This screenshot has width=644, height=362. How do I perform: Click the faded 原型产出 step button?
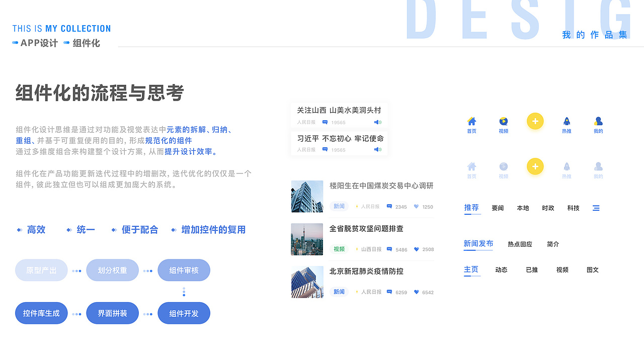pos(41,270)
